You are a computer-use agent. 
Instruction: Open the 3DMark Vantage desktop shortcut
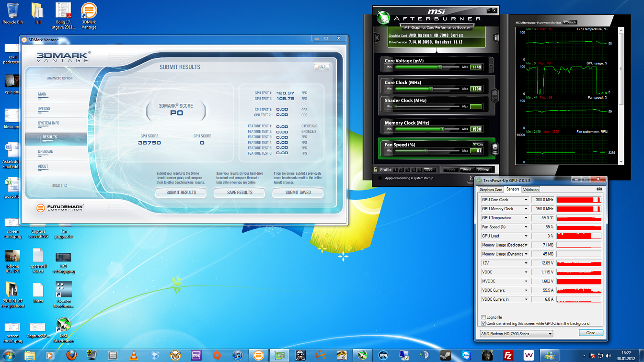89,16
